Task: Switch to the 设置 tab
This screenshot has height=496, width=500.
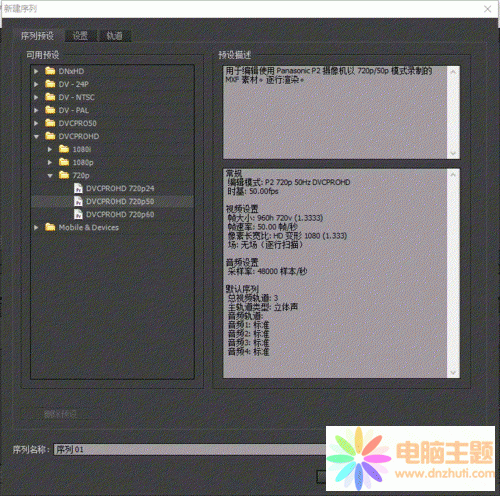Action: tap(80, 36)
